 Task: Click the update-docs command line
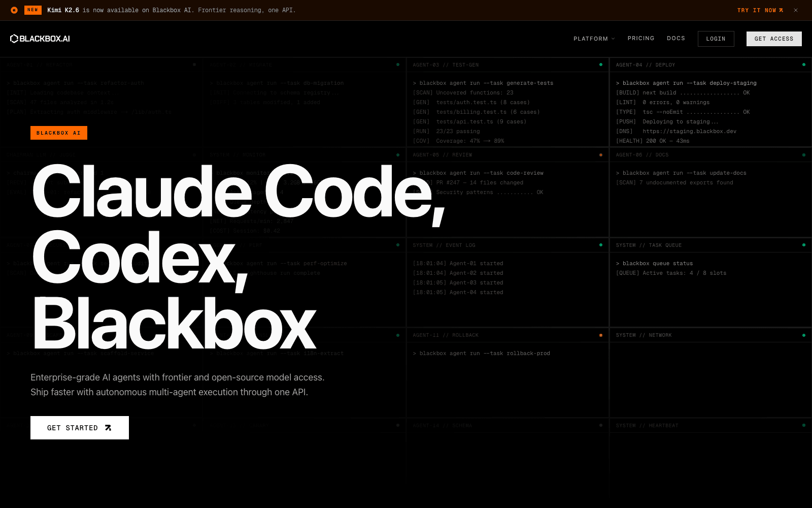pos(681,173)
